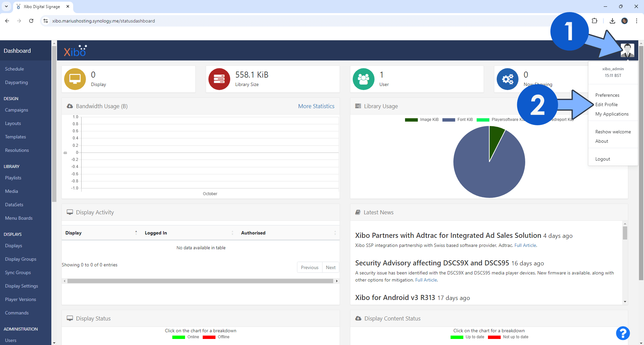Open Dayparting in sidebar
The height and width of the screenshot is (345, 644).
pyautogui.click(x=16, y=82)
